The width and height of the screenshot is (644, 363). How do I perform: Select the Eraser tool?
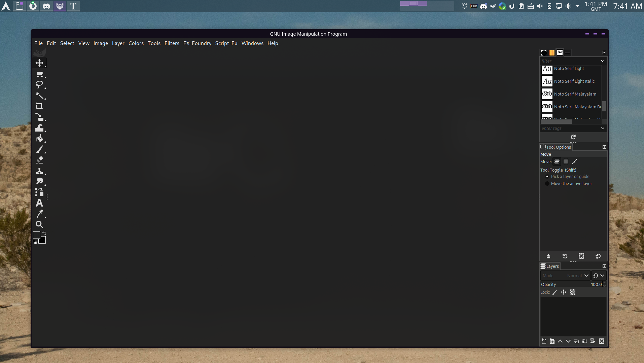coord(39,160)
